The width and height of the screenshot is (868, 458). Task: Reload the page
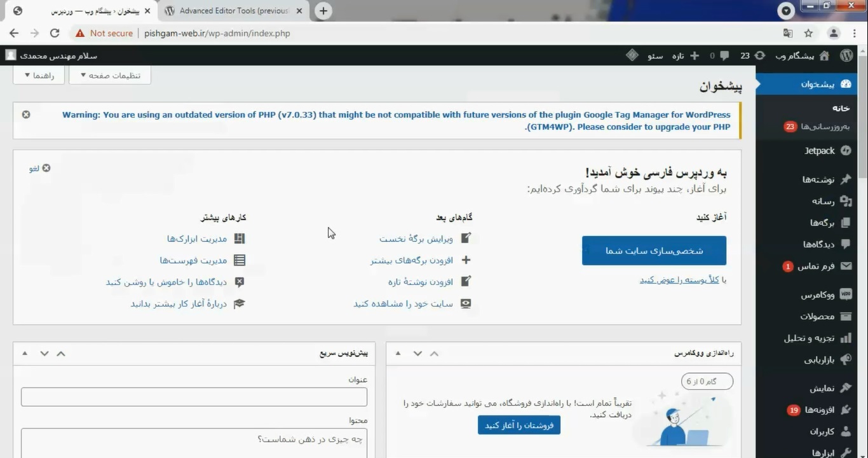(55, 33)
